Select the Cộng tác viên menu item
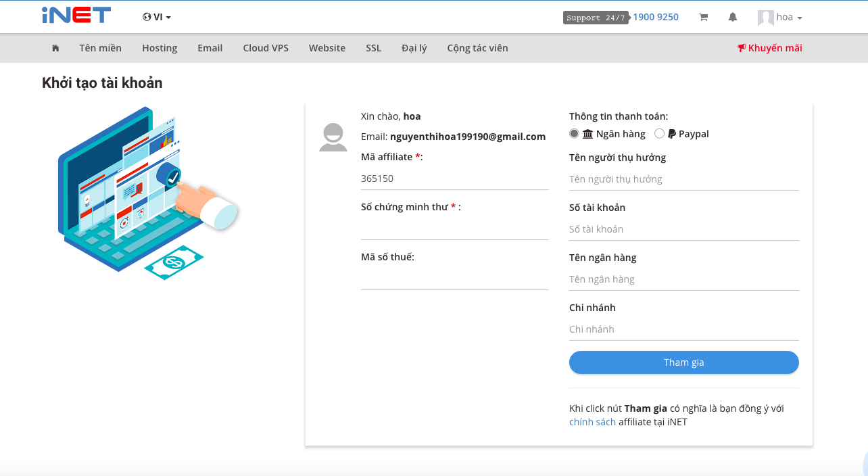This screenshot has width=868, height=476. pyautogui.click(x=477, y=48)
